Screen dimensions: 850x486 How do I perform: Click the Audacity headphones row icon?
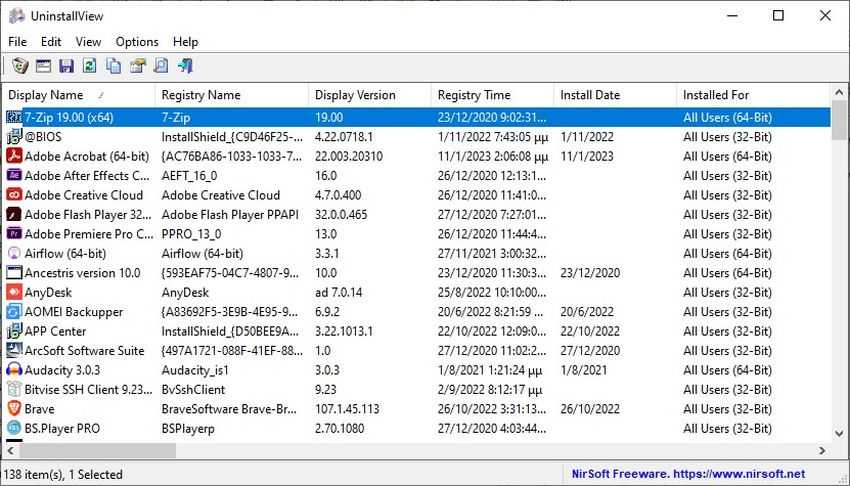14,370
